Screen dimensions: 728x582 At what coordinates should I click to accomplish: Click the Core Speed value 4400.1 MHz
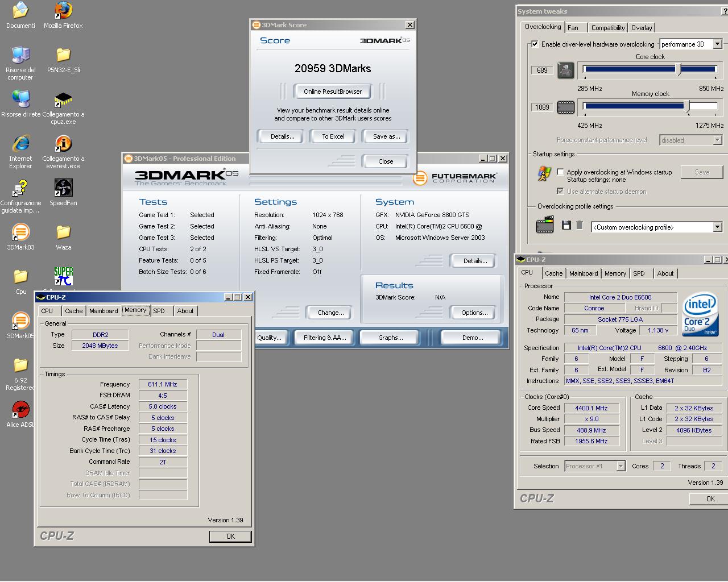591,408
